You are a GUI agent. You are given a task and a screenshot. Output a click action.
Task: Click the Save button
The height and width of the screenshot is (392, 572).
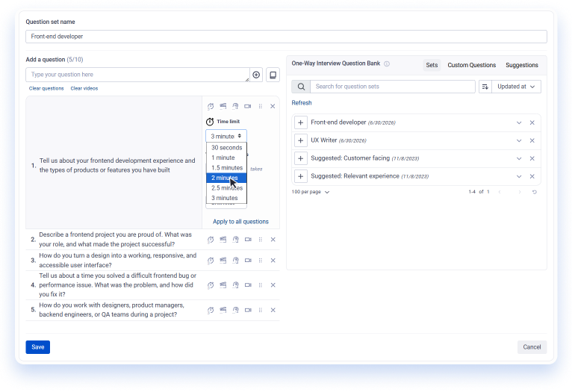coord(37,346)
